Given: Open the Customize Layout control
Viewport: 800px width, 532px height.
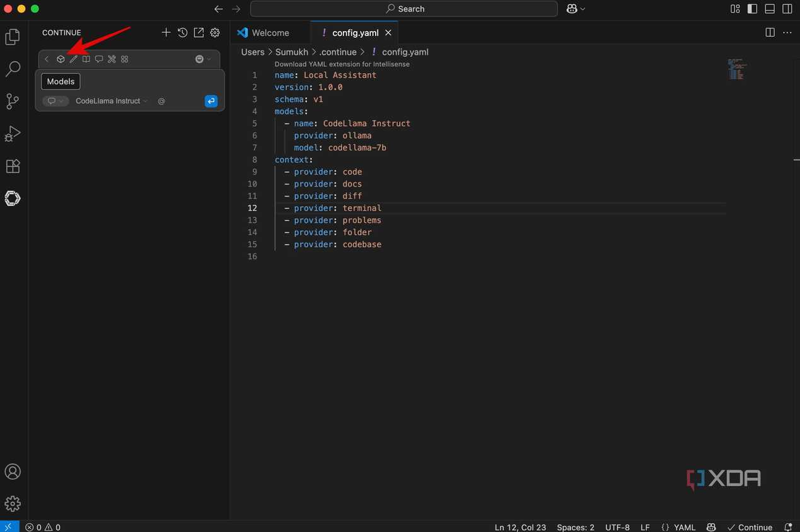Looking at the screenshot, I should coord(735,9).
